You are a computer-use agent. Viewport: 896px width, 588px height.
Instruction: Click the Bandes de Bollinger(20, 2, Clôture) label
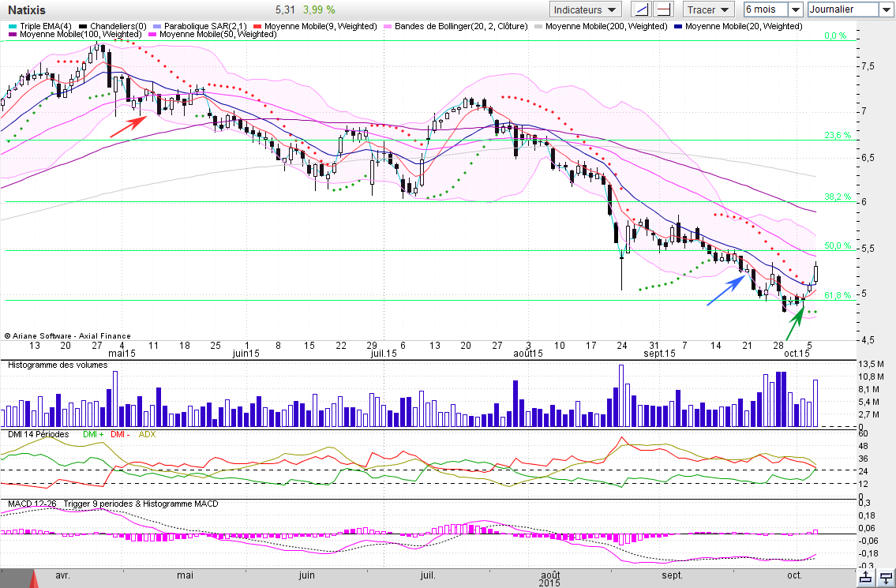pyautogui.click(x=461, y=26)
